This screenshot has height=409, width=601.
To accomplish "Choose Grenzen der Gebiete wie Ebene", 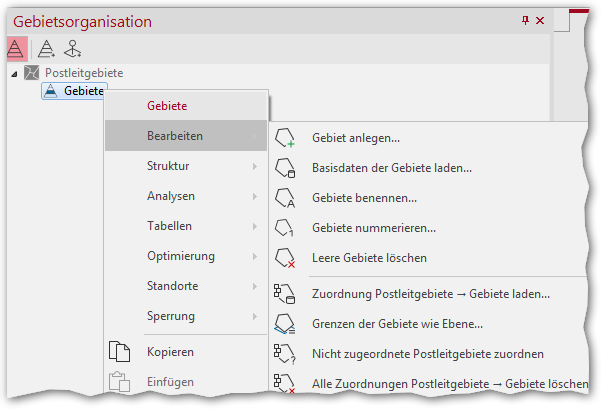I will [397, 324].
